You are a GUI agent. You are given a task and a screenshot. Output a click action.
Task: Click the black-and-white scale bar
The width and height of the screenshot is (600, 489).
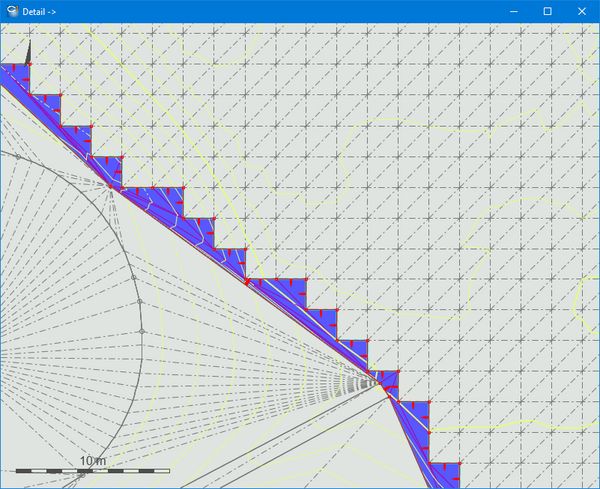[93, 471]
